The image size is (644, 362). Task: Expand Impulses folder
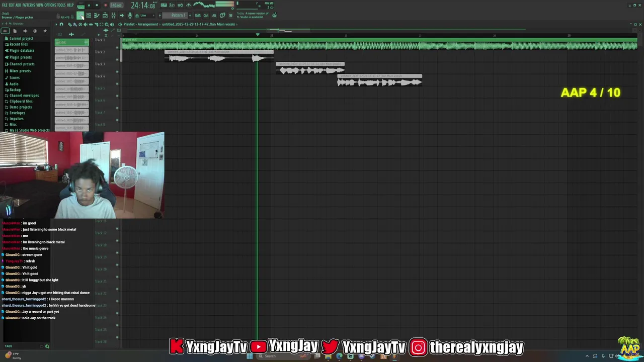16,119
